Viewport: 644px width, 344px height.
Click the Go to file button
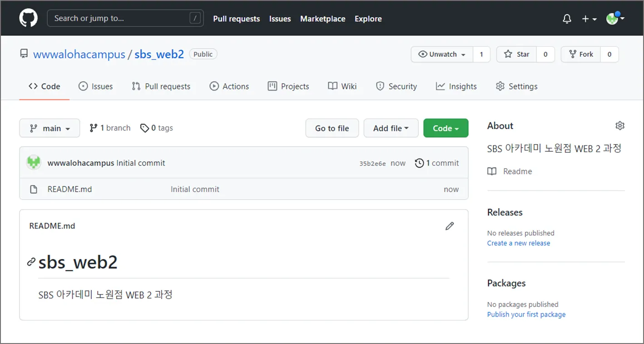coord(332,128)
